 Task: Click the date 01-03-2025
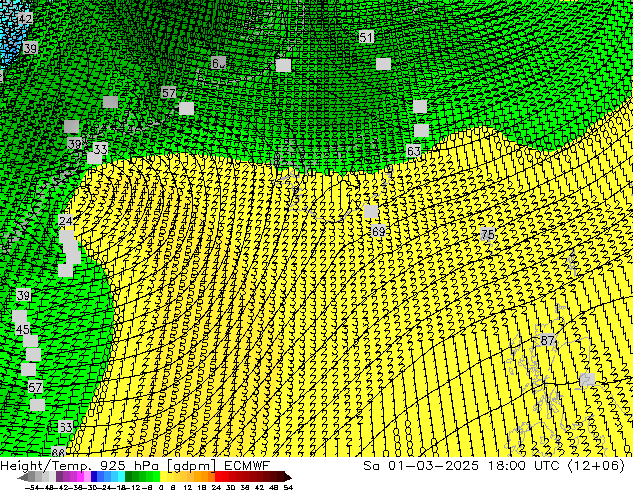pos(433,466)
